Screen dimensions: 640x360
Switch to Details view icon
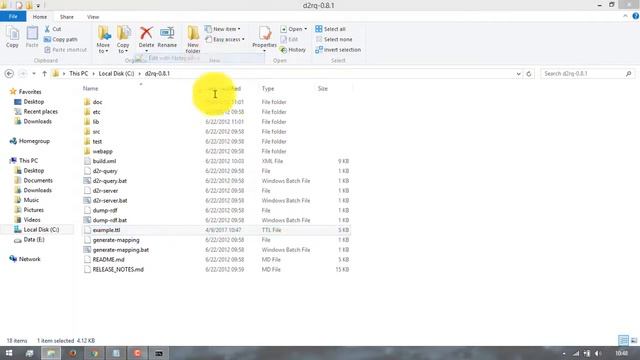pyautogui.click(x=623, y=340)
